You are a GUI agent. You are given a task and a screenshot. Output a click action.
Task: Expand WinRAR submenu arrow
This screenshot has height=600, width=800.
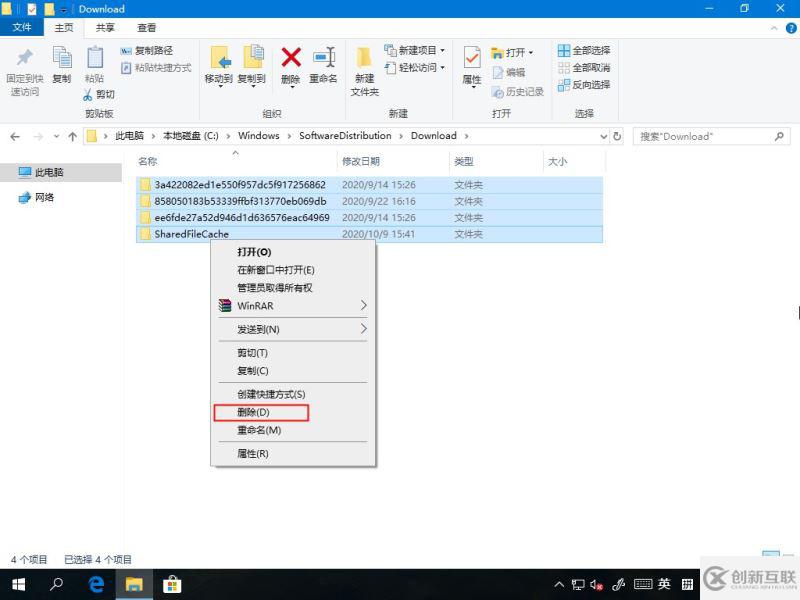[x=364, y=305]
